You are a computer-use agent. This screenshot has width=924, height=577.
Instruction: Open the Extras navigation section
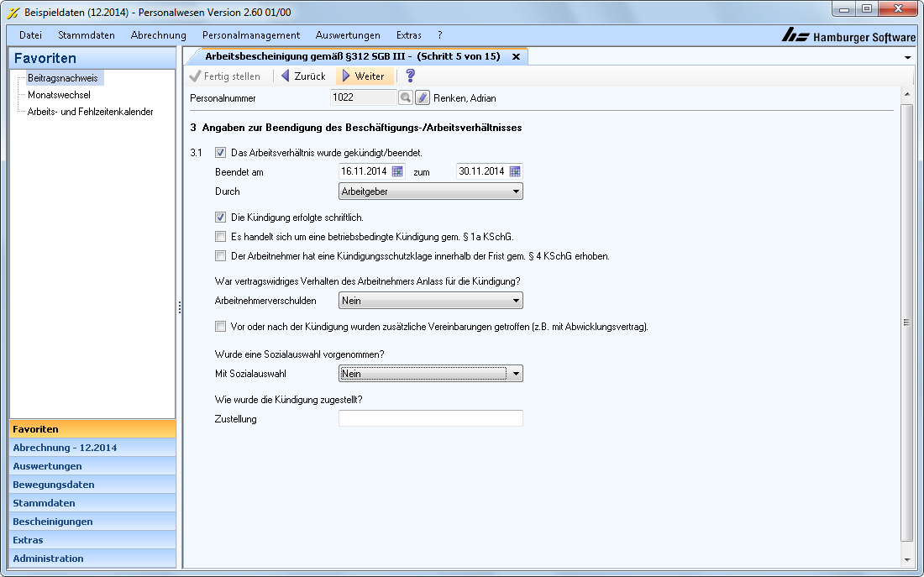92,540
